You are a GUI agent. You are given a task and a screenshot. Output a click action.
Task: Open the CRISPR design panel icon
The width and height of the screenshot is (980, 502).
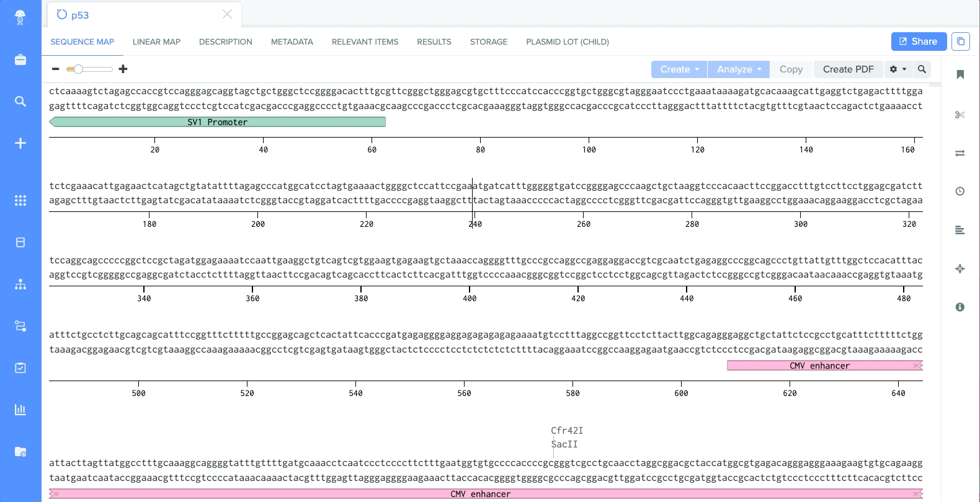[960, 268]
